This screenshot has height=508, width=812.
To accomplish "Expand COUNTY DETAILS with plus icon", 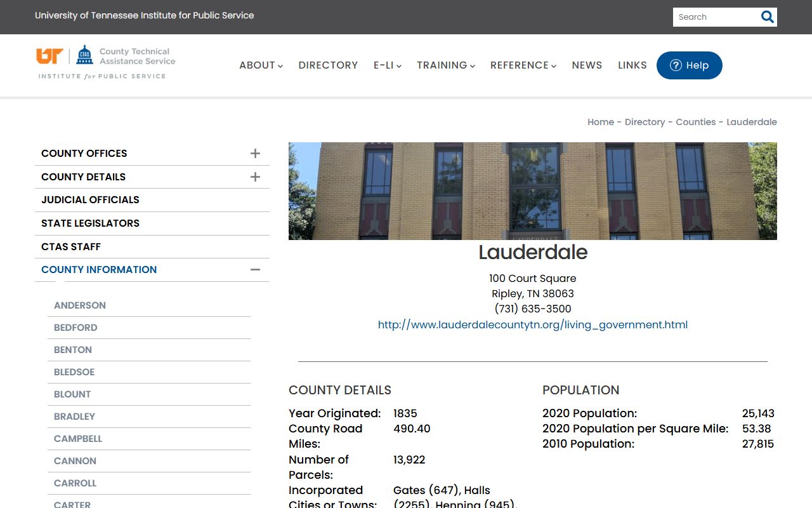I will coord(255,177).
